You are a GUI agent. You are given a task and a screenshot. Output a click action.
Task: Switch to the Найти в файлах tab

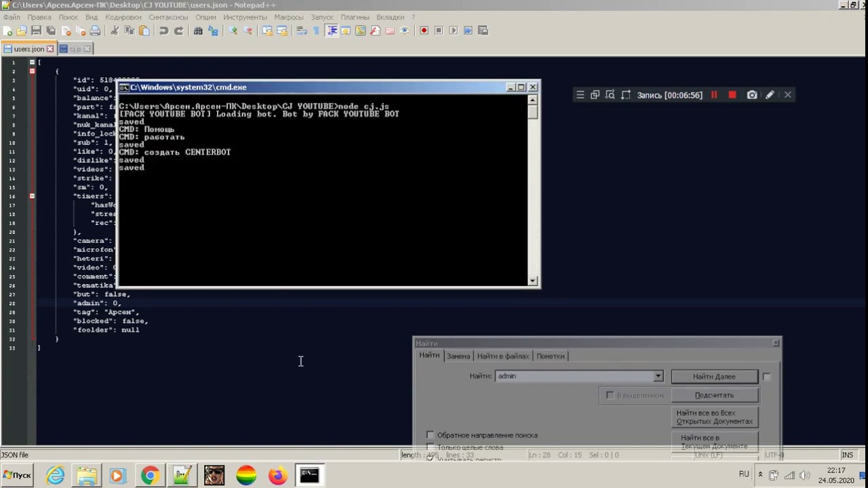[503, 356]
